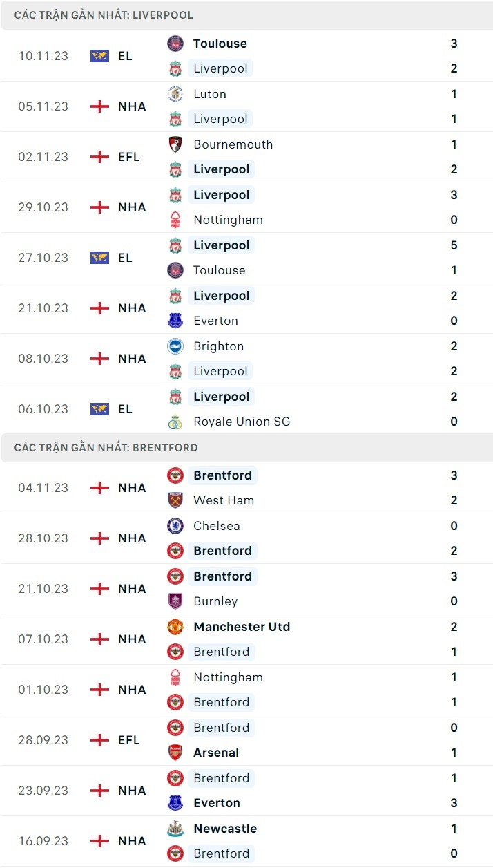Click the Burnley club crest
The width and height of the screenshot is (493, 868).
coord(175,601)
